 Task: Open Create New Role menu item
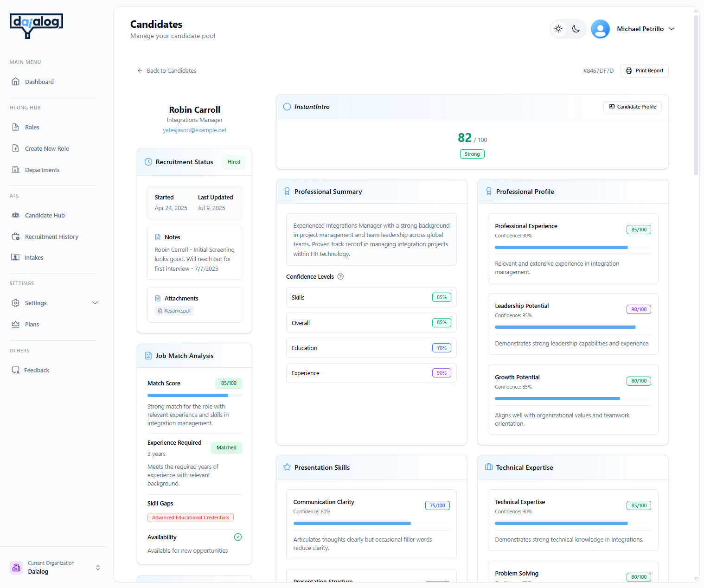[x=46, y=148]
